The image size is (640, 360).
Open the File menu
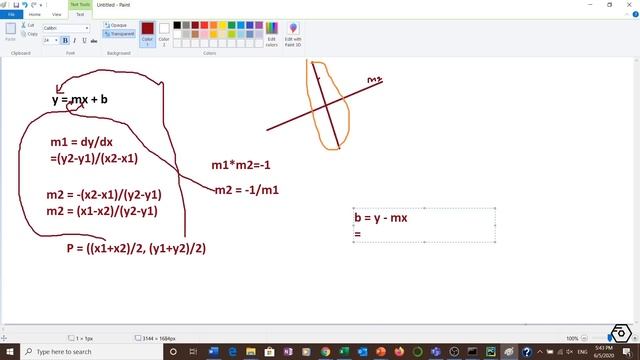(x=11, y=14)
